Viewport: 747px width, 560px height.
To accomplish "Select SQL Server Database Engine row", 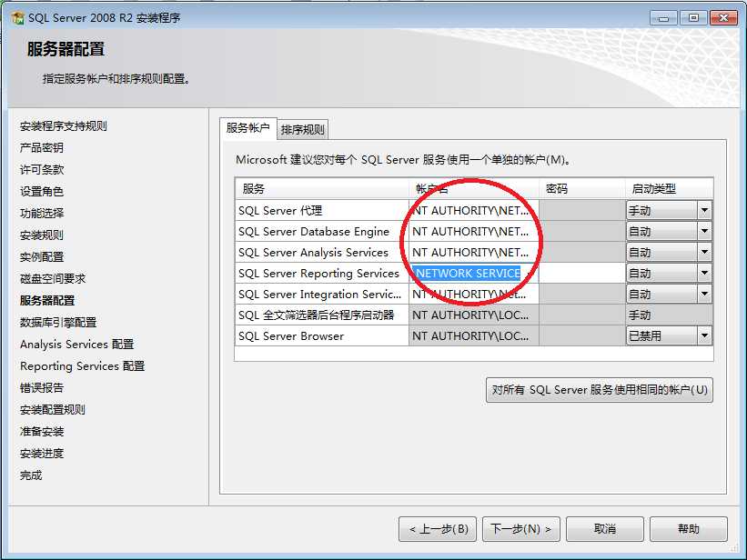I will click(321, 231).
